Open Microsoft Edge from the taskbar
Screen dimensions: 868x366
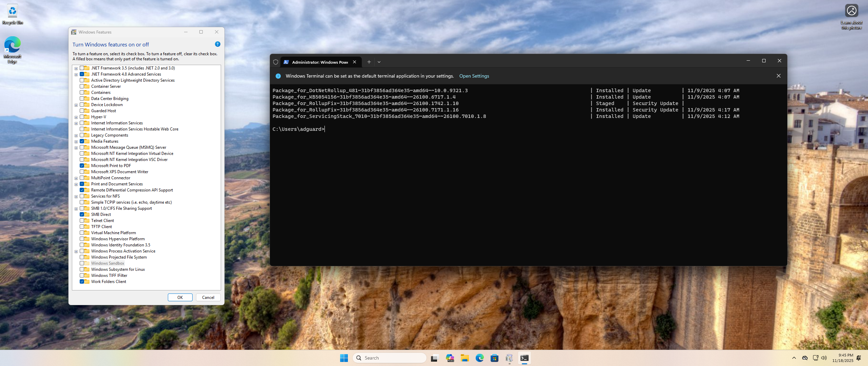pos(479,358)
